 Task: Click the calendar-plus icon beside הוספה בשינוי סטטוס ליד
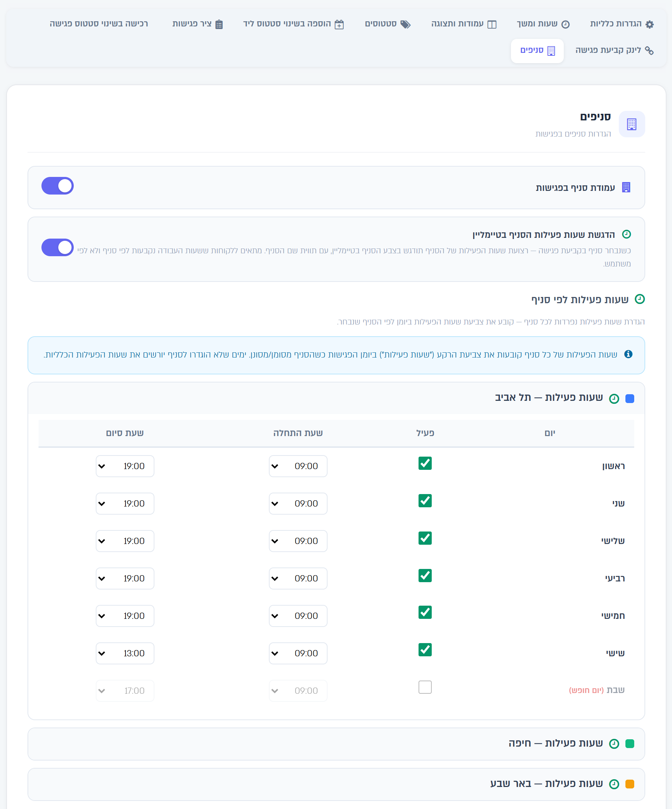pyautogui.click(x=339, y=24)
